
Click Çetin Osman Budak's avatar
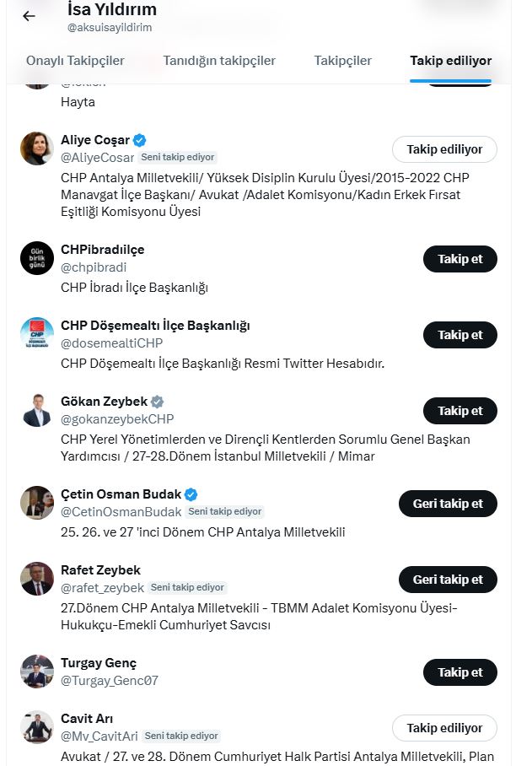click(37, 503)
